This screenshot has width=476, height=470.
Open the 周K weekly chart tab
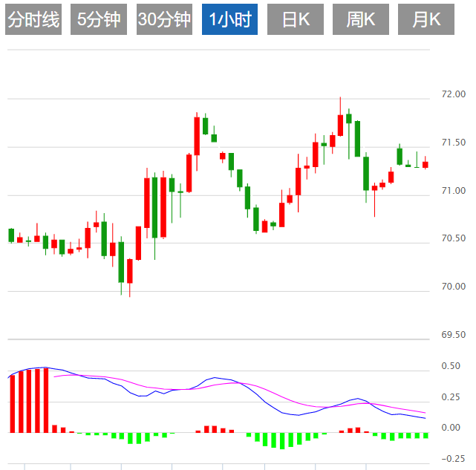[361, 19]
